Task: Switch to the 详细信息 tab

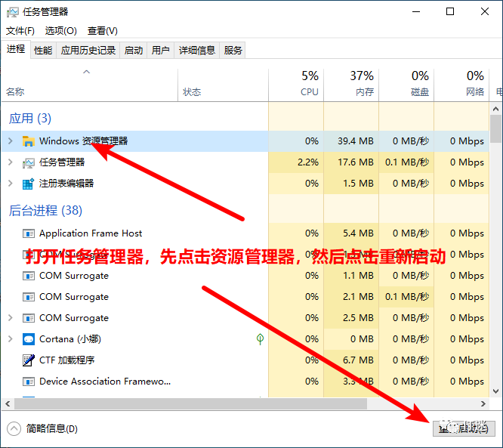Action: [196, 51]
